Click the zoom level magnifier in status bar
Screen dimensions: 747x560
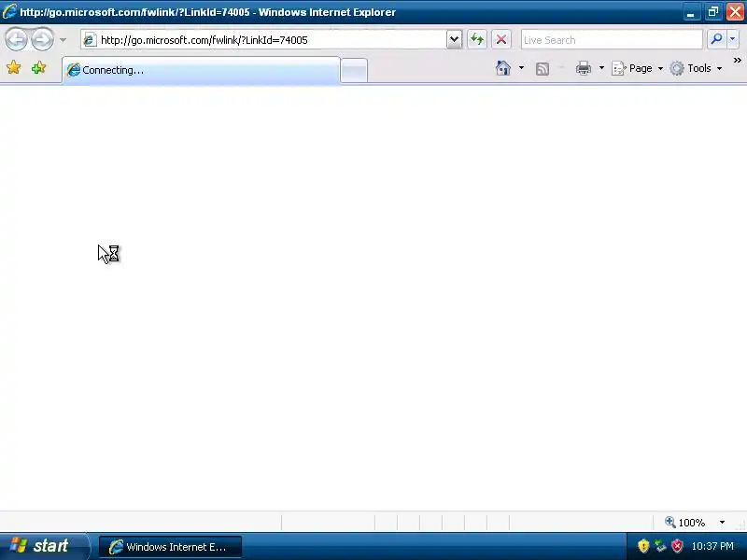[x=669, y=522]
